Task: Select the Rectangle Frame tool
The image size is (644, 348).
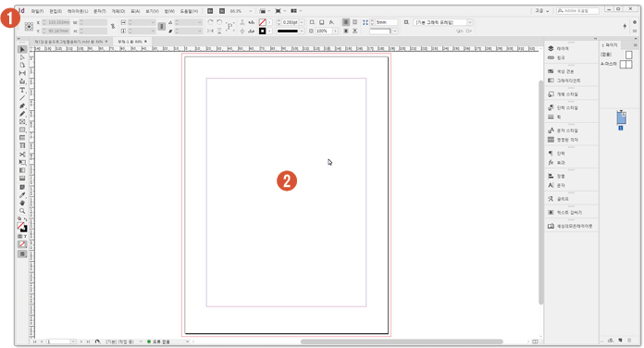Action: point(22,122)
